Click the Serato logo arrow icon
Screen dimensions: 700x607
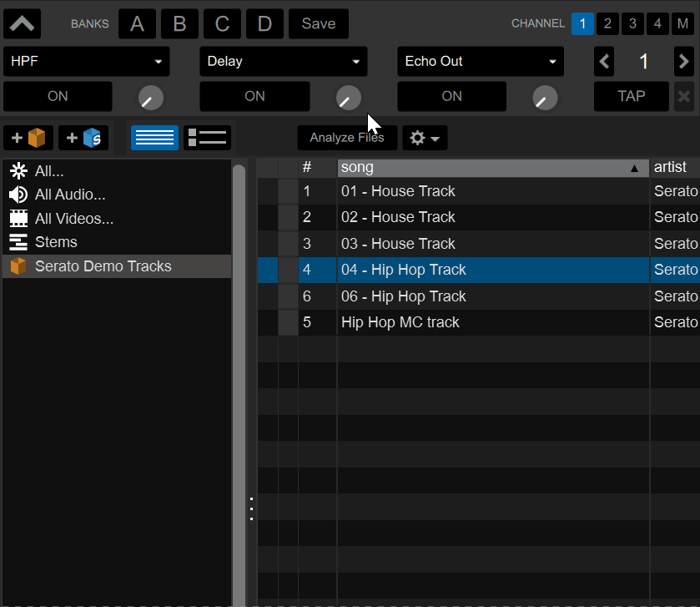click(22, 23)
